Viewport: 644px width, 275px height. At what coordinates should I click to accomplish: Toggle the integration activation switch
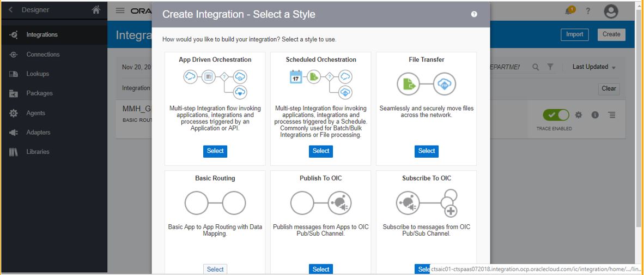click(x=556, y=115)
